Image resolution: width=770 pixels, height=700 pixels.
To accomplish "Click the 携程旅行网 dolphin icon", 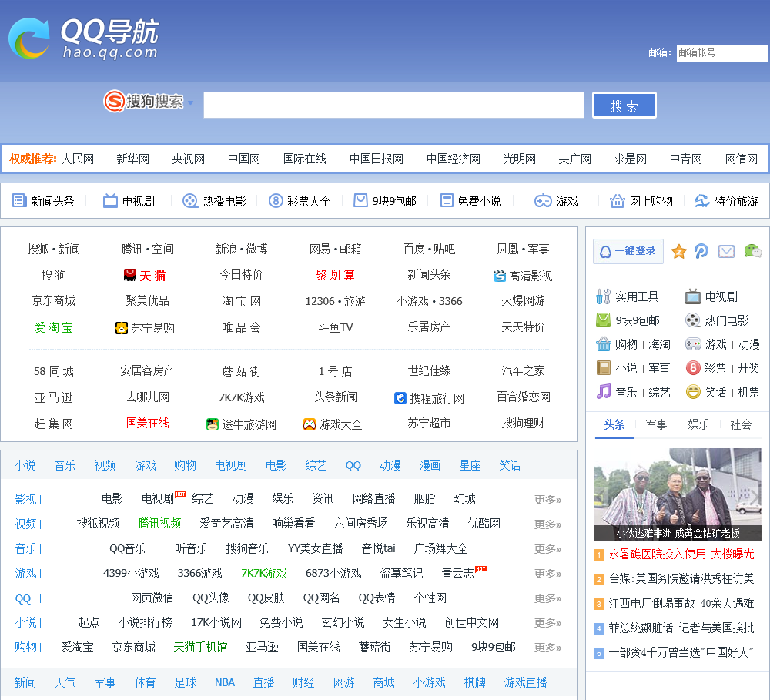I will coord(400,398).
